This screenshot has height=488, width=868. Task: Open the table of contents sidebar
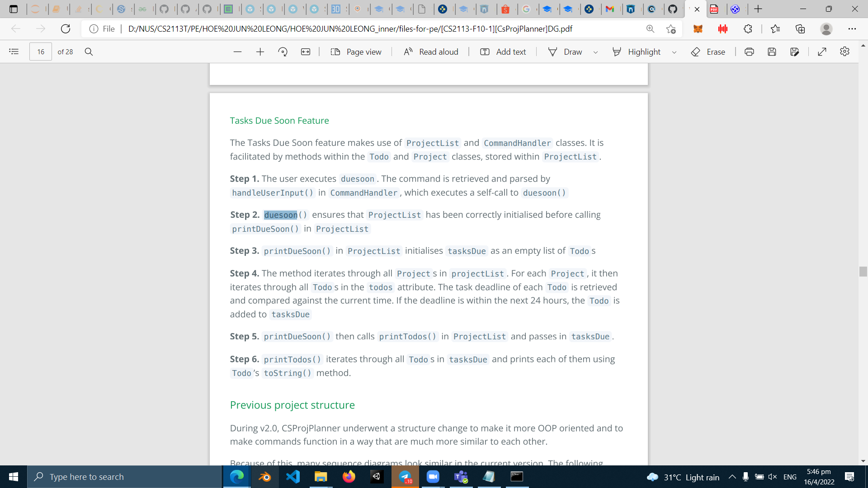[x=14, y=52]
